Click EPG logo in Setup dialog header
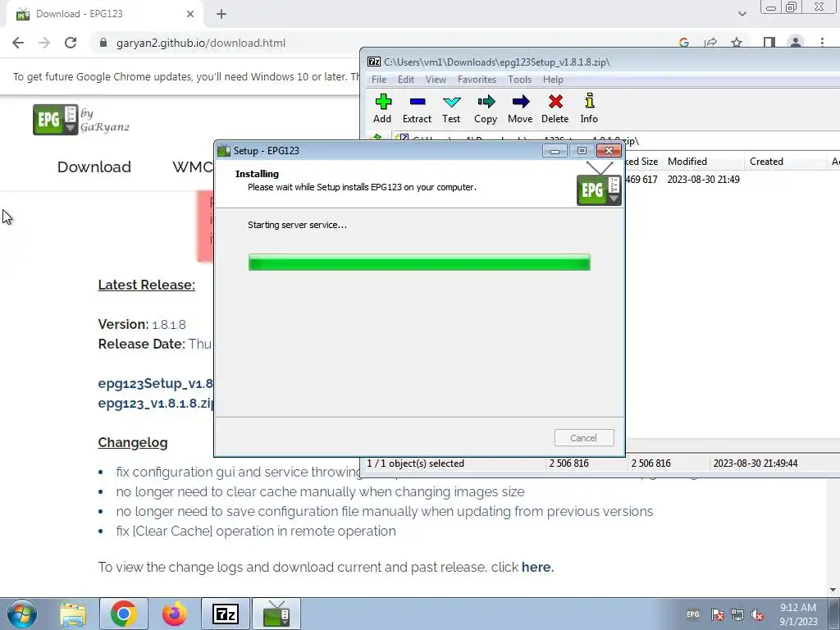The height and width of the screenshot is (630, 840). (x=599, y=184)
